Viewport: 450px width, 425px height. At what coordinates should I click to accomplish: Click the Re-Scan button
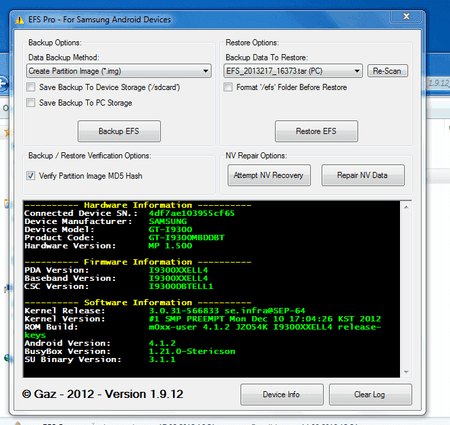pyautogui.click(x=387, y=71)
